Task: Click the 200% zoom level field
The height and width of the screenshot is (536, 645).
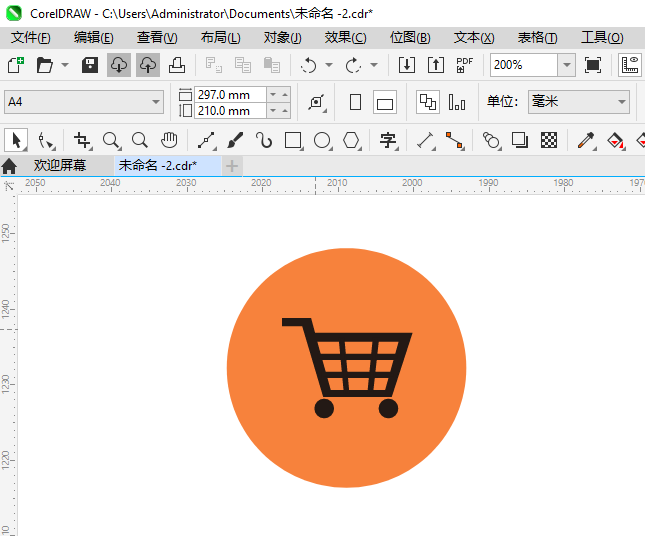Action: click(x=524, y=65)
